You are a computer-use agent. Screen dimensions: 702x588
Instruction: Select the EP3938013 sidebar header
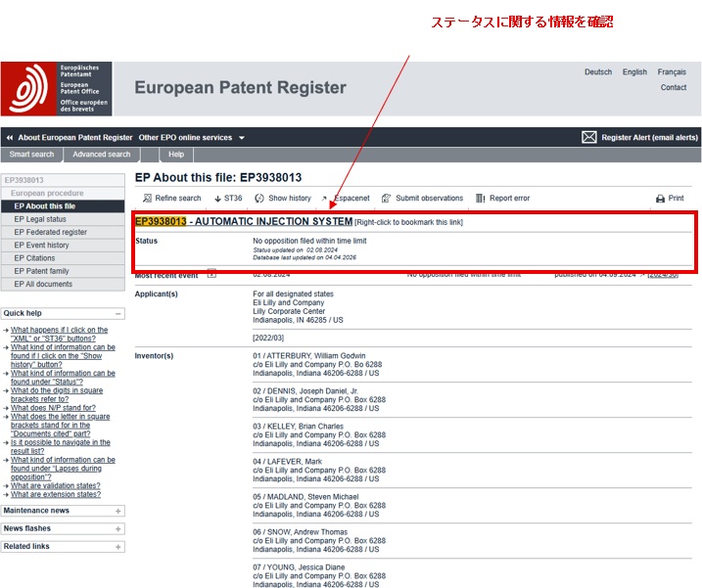coord(63,180)
